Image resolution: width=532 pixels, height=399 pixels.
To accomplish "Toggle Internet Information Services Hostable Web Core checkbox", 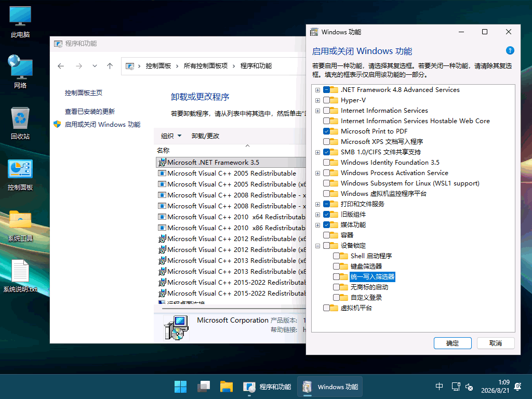I will pos(326,121).
